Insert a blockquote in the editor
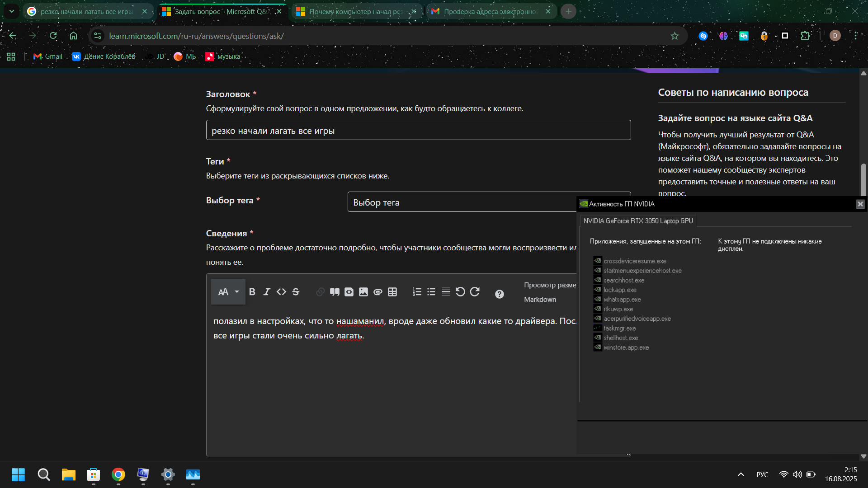The height and width of the screenshot is (488, 868). (x=335, y=292)
